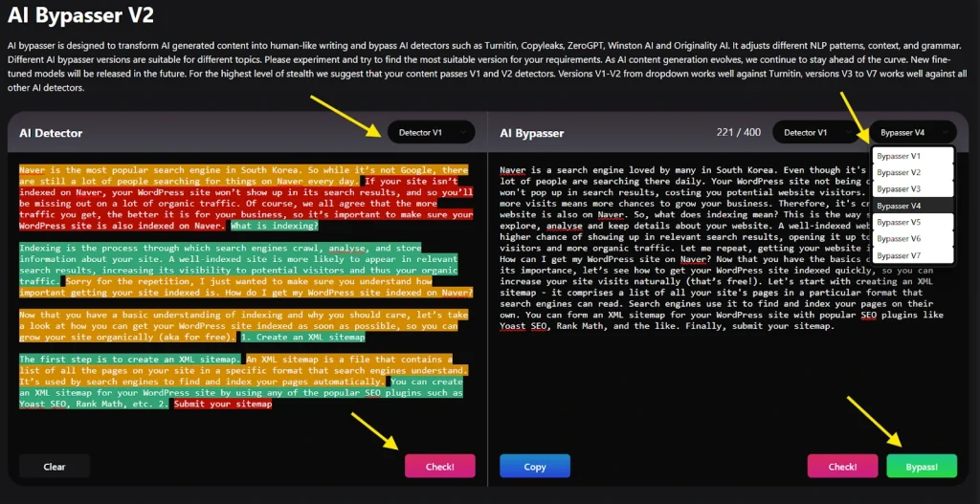980x504 pixels.
Task: Open the AI Bypasser panel's Detector V1 dropdown
Action: click(816, 132)
